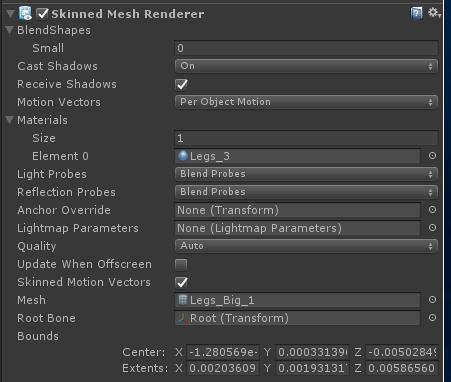
Task: Collapse the BlendShapes foldout
Action: click(10, 30)
